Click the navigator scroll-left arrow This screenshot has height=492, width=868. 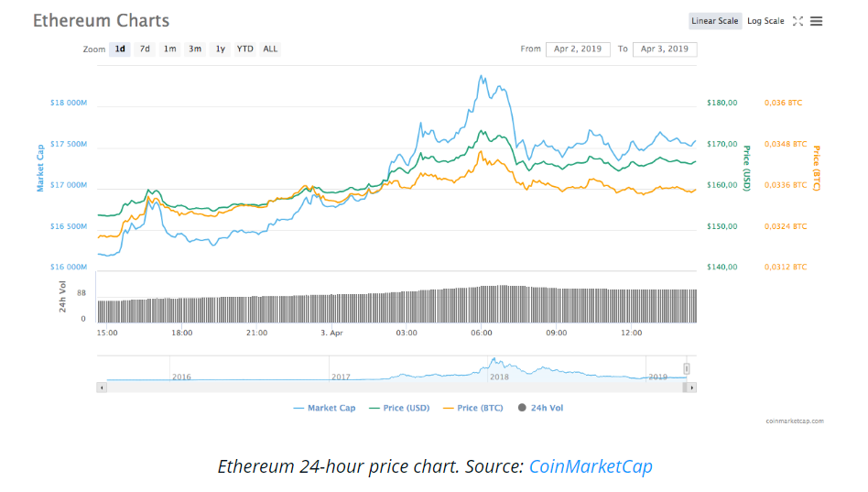tap(102, 388)
